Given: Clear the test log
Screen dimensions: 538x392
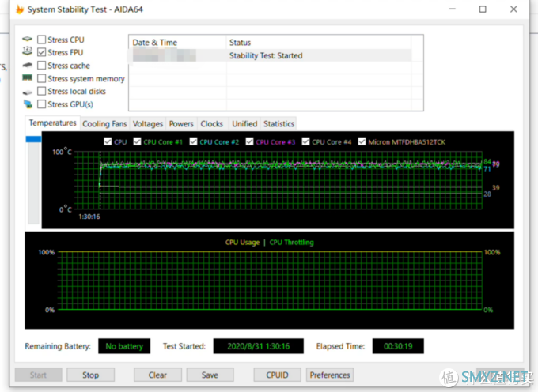Looking at the screenshot, I should coord(157,375).
